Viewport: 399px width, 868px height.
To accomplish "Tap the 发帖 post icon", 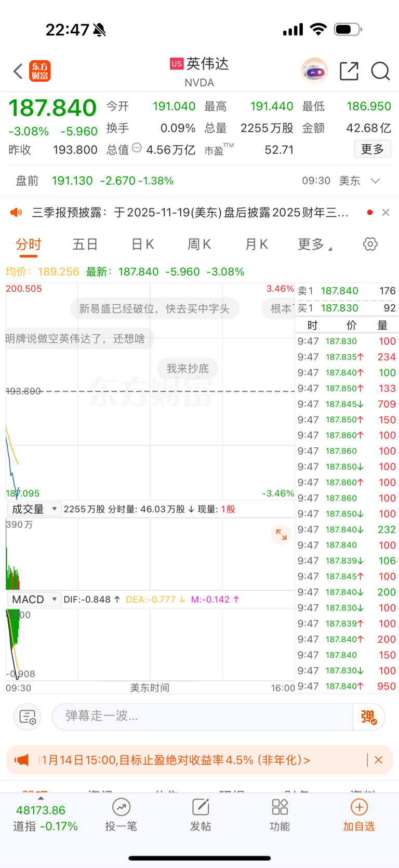I will (x=201, y=815).
